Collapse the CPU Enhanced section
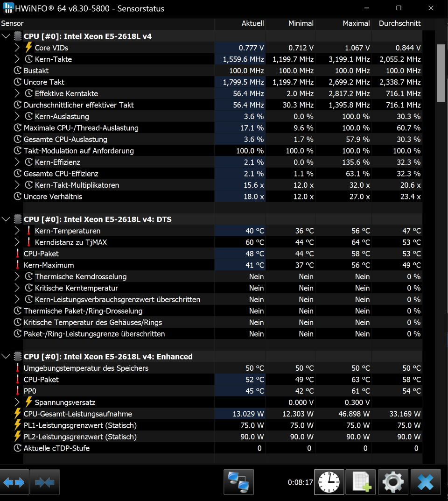This screenshot has width=448, height=501. click(x=6, y=357)
